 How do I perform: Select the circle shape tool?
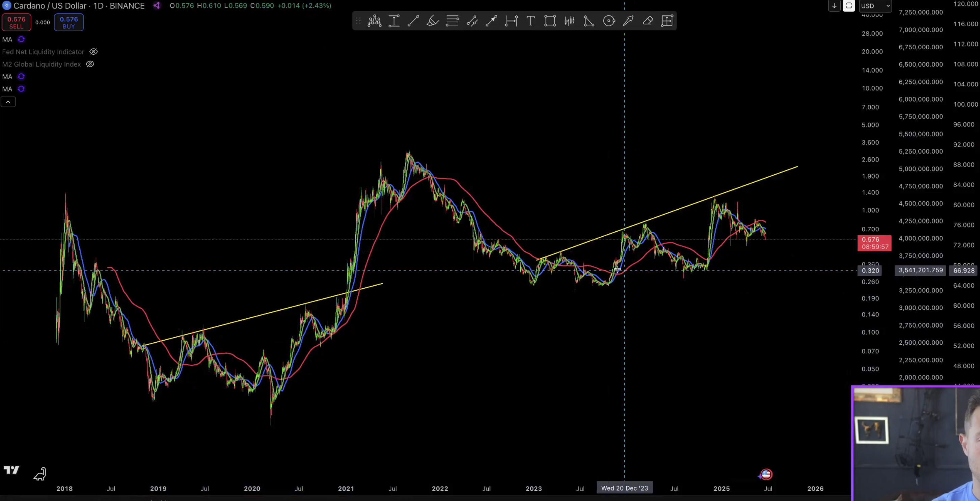[609, 21]
